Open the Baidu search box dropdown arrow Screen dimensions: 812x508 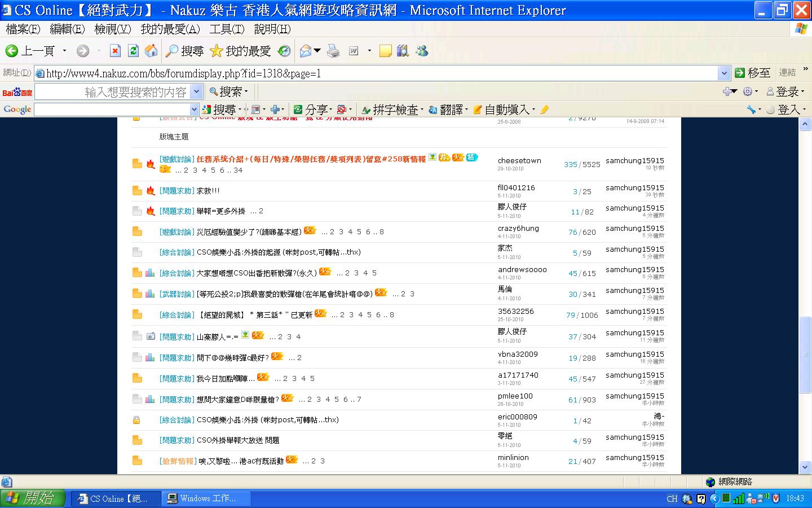[x=196, y=91]
